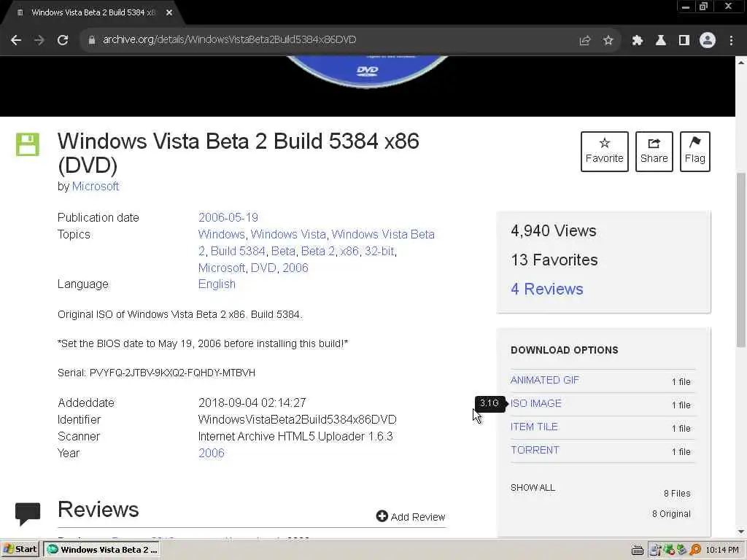This screenshot has width=747, height=560.
Task: Click the orange magnifier tray icon
Action: (695, 550)
